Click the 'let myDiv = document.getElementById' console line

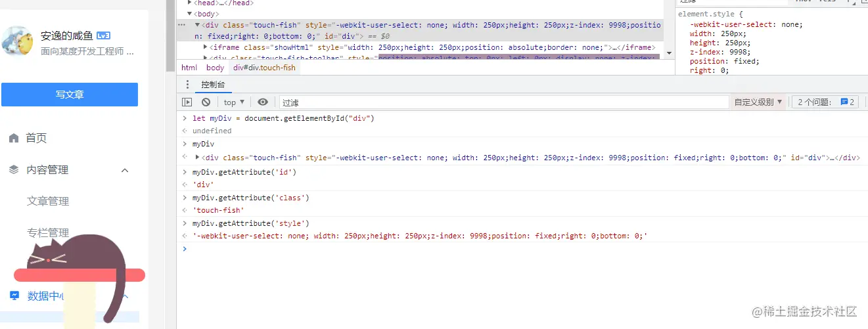[x=283, y=118]
